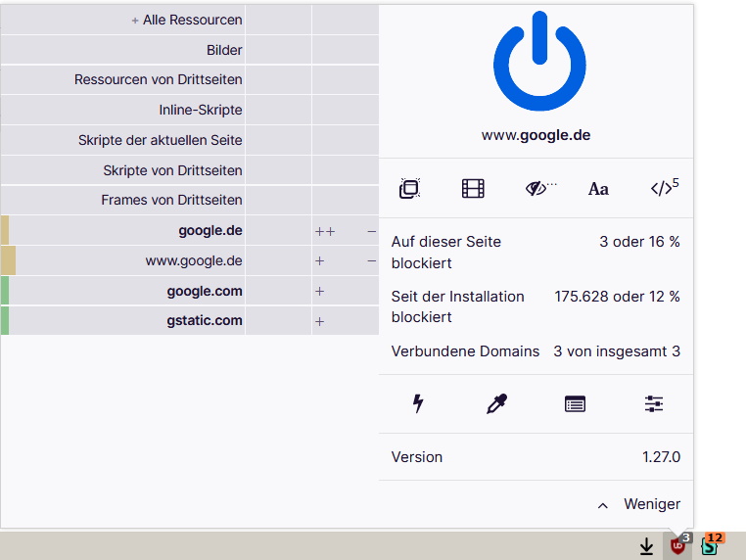Collapse panel with Weniger
Viewport: 746px width, 560px height.
tap(652, 504)
